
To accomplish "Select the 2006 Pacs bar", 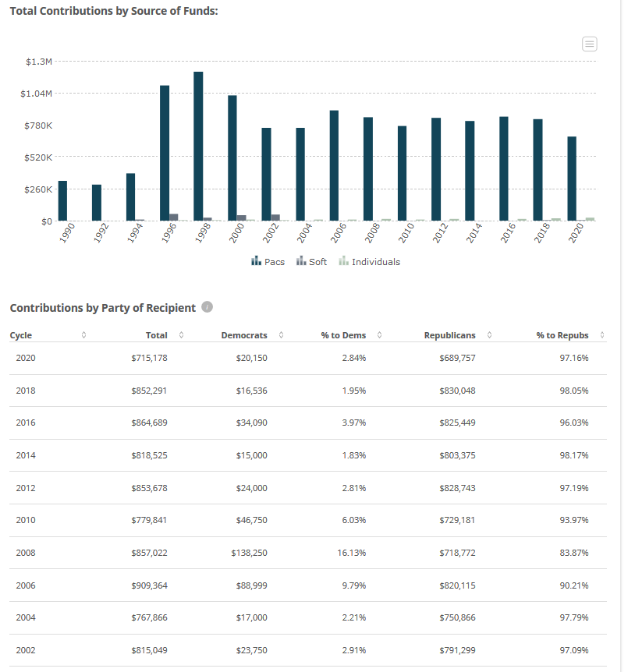I will [x=334, y=165].
